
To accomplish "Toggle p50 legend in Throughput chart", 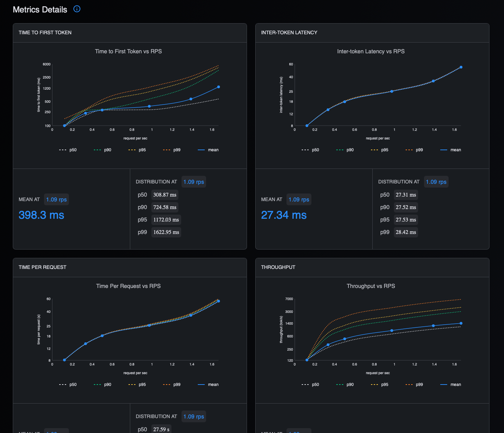I will coord(310,385).
